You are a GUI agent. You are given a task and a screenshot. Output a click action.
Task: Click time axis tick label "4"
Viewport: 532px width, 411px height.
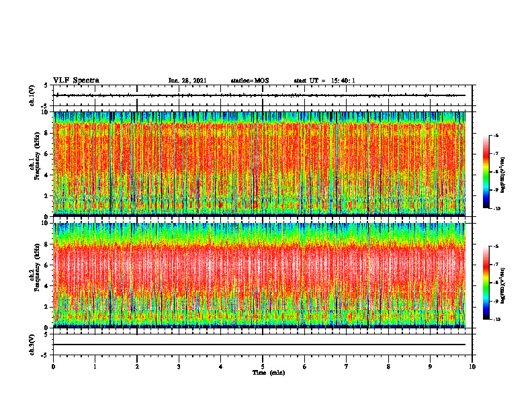click(x=221, y=367)
